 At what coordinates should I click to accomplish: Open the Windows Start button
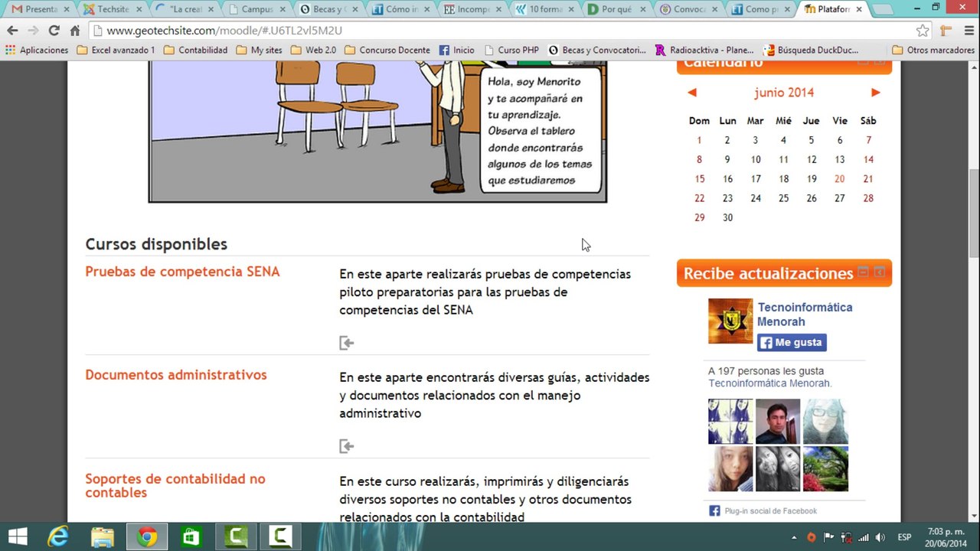pyautogui.click(x=17, y=536)
